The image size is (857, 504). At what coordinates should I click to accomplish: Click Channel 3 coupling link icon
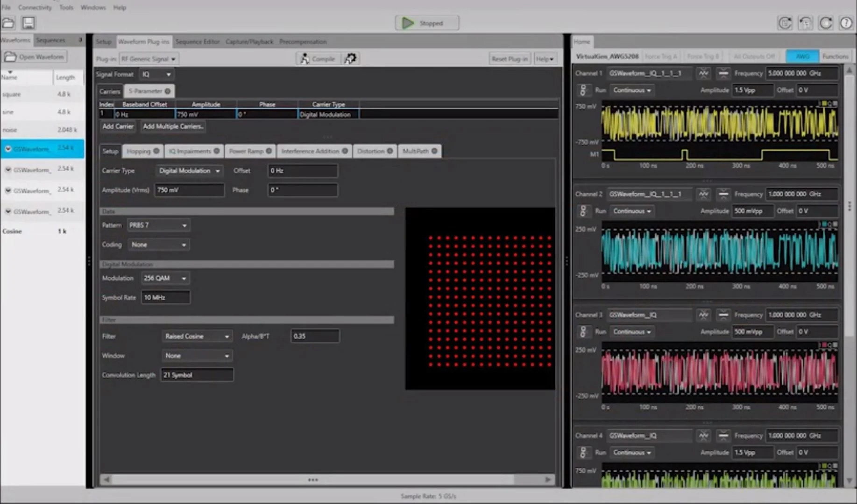583,332
